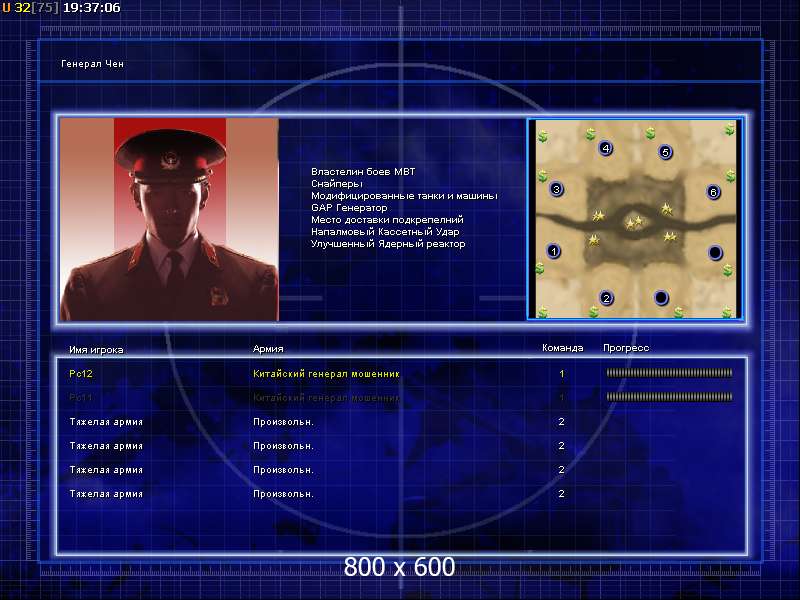Pick the unnumbered start slot beside position 2
This screenshot has width=800, height=600.
pos(661,297)
